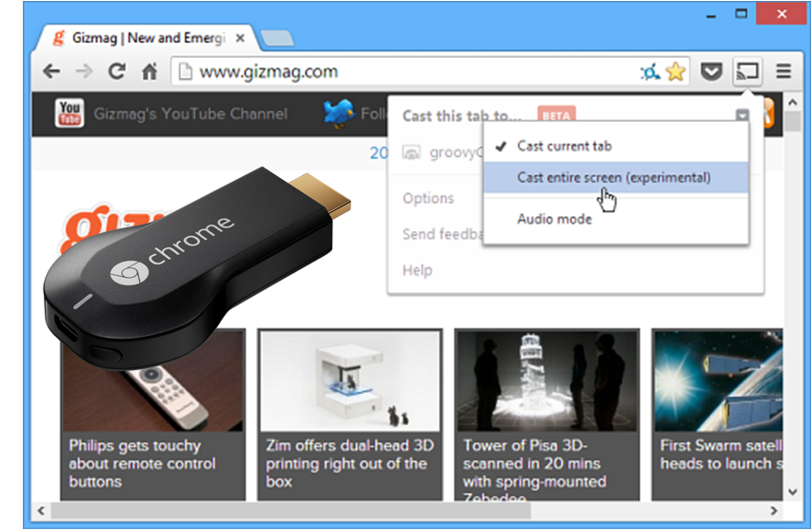Click the YouTube logo in the site bar
Image resolution: width=812 pixels, height=530 pixels.
[69, 113]
